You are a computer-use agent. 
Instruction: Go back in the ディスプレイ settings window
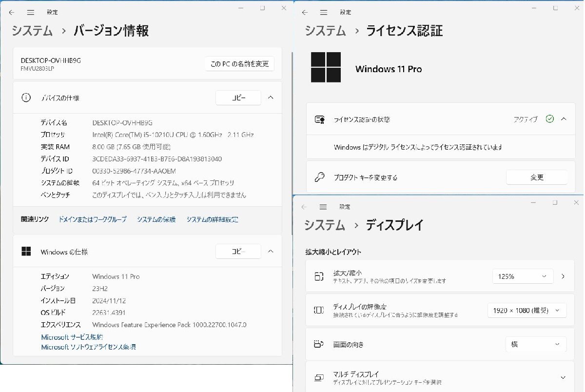(304, 207)
